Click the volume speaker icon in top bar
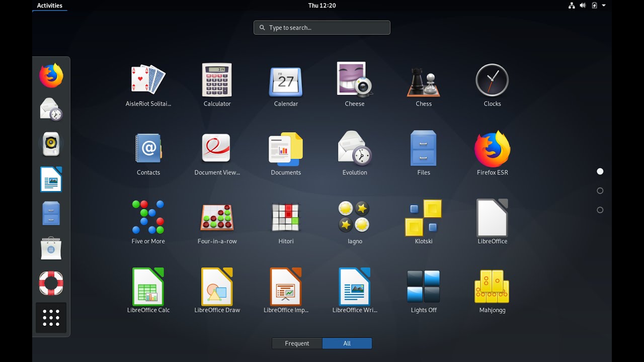 pyautogui.click(x=583, y=6)
